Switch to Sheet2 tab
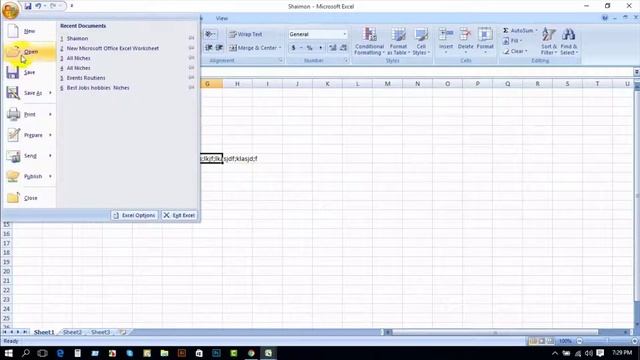 [72, 332]
